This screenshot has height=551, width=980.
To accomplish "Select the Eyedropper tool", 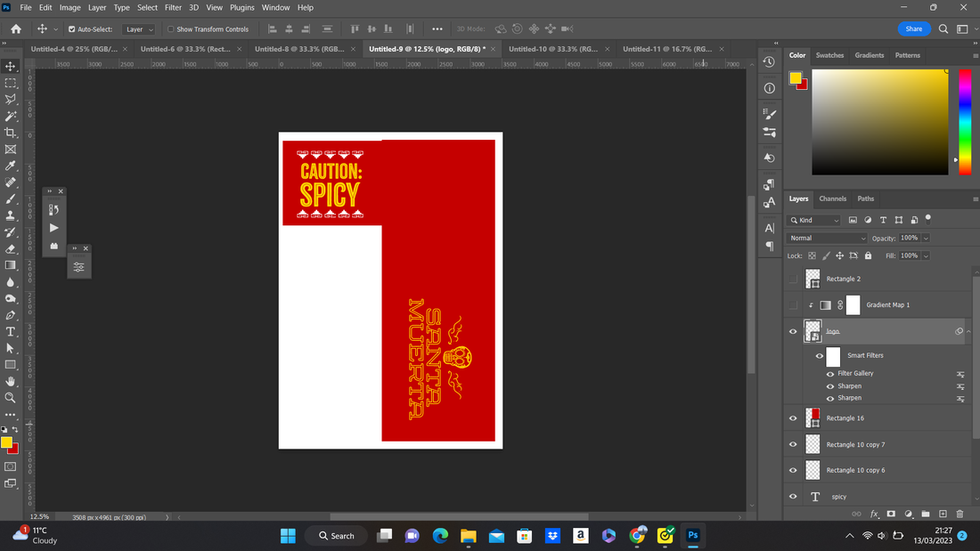I will click(x=11, y=166).
